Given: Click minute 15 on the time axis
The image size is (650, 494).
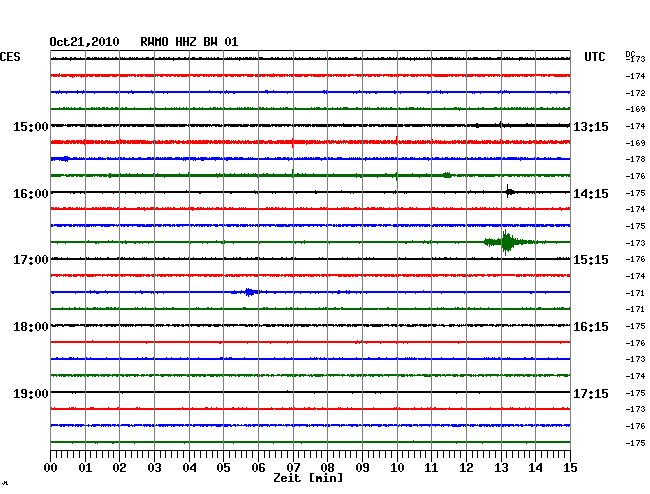Looking at the screenshot, I should pyautogui.click(x=570, y=468).
